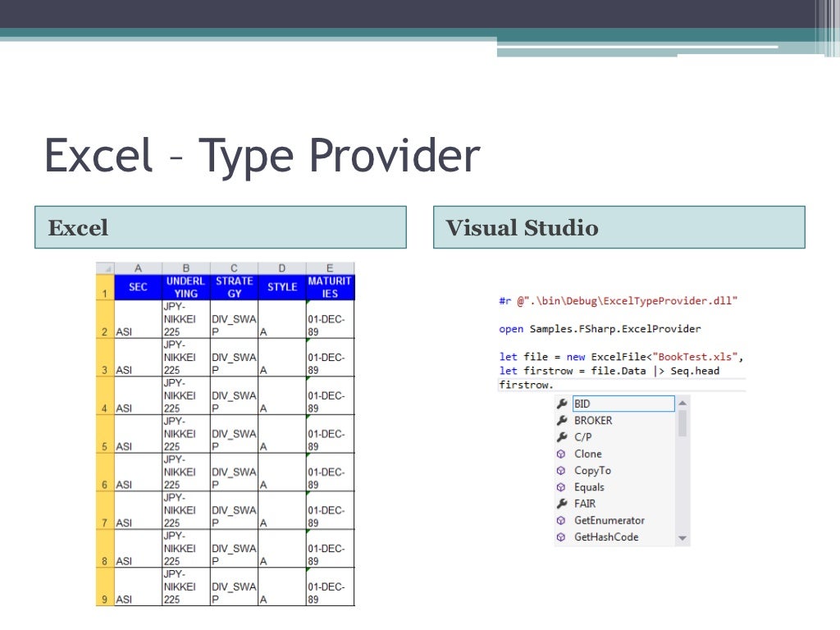
Task: Select Excel row 1 header
Action: 105,287
